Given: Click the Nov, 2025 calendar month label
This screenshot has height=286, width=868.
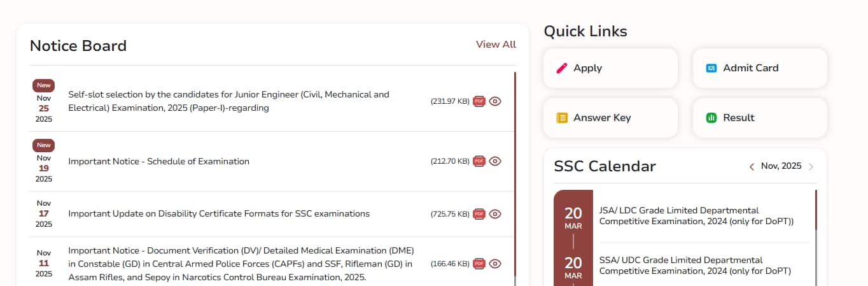Looking at the screenshot, I should pos(781,166).
